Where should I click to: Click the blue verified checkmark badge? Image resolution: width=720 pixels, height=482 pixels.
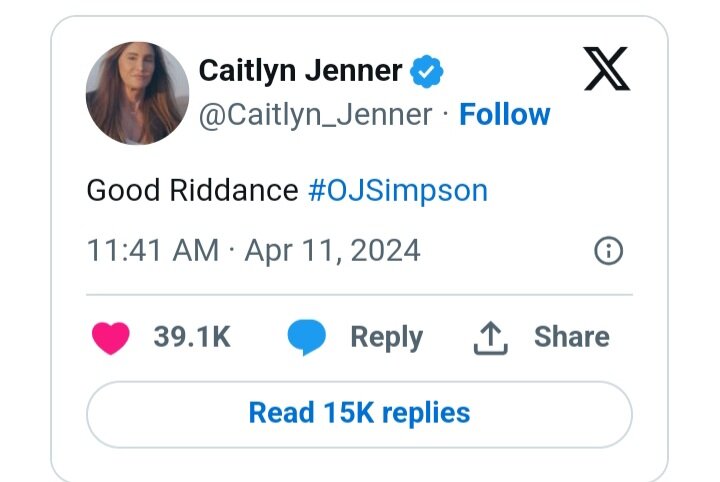point(427,71)
